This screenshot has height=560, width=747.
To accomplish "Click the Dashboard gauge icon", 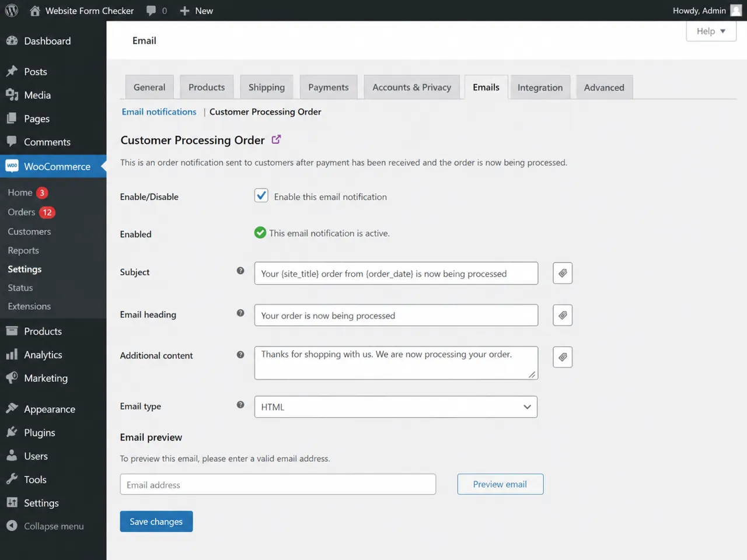I will [12, 41].
